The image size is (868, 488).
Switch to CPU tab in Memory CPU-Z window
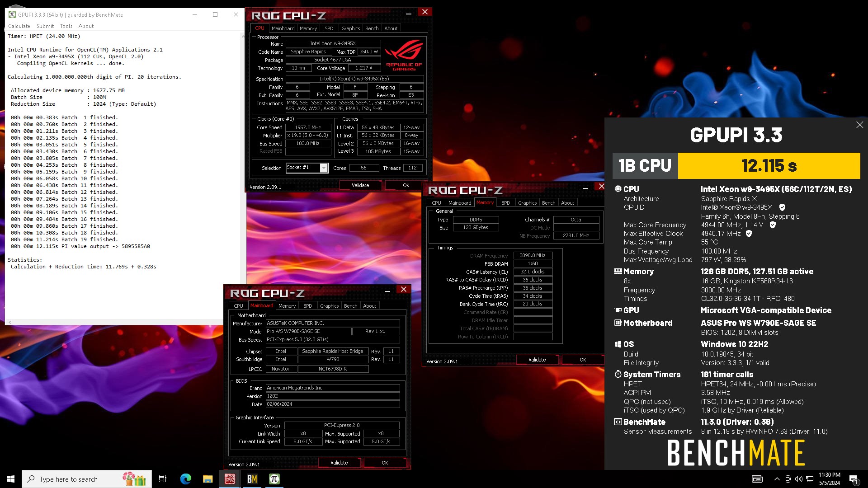click(436, 203)
